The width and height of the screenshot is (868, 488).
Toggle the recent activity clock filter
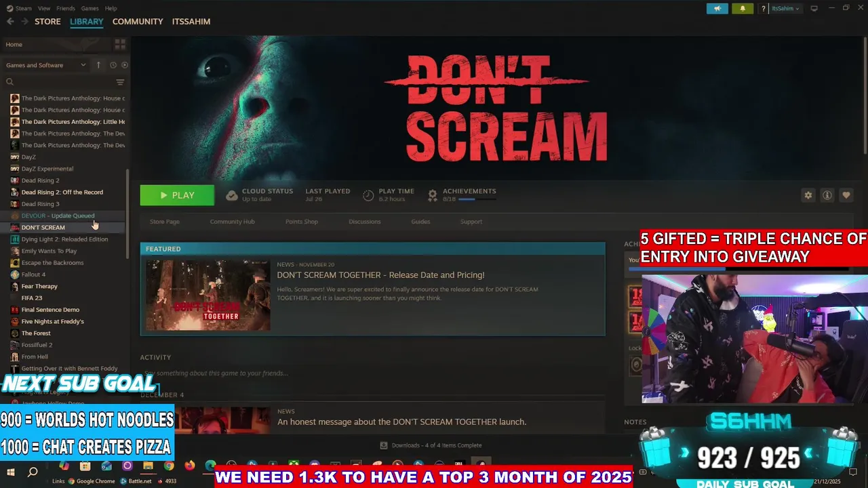pyautogui.click(x=113, y=65)
